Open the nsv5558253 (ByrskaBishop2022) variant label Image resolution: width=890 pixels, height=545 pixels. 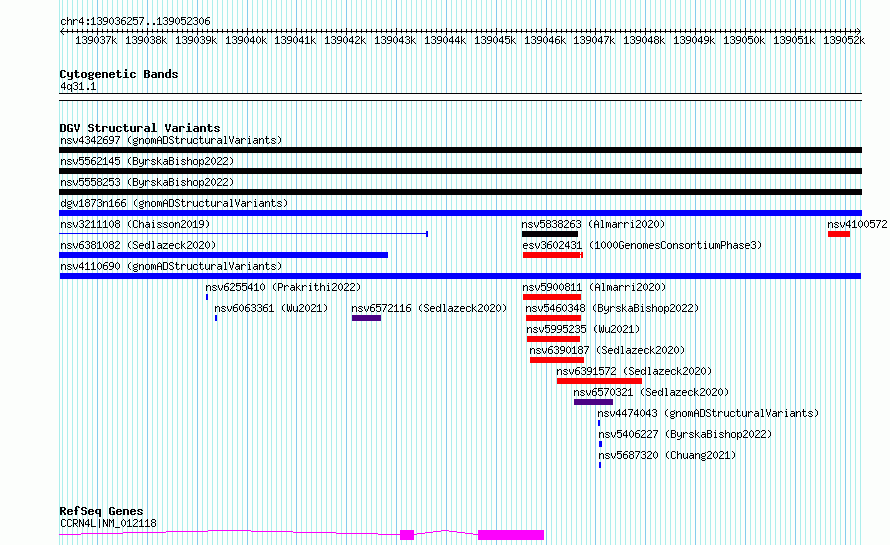pos(147,182)
